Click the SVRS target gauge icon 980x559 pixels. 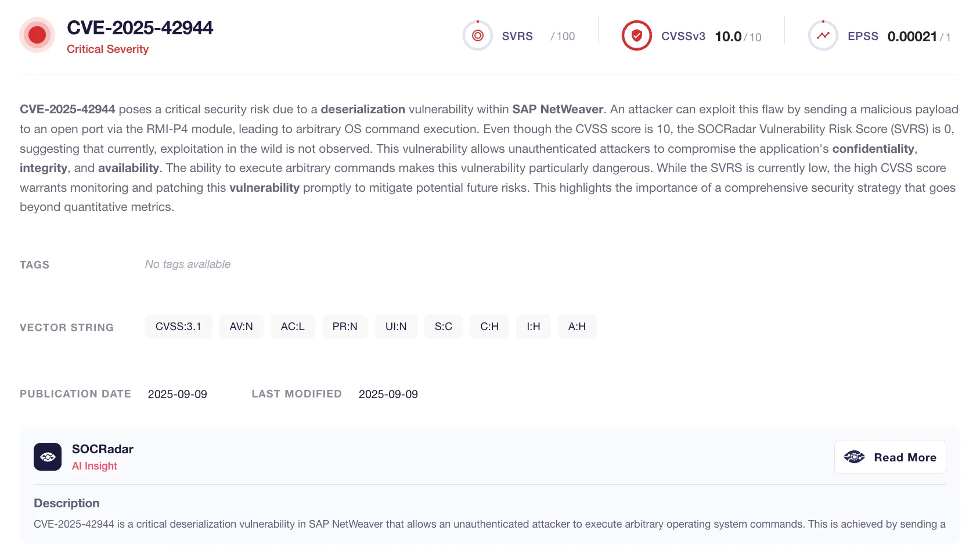point(477,35)
